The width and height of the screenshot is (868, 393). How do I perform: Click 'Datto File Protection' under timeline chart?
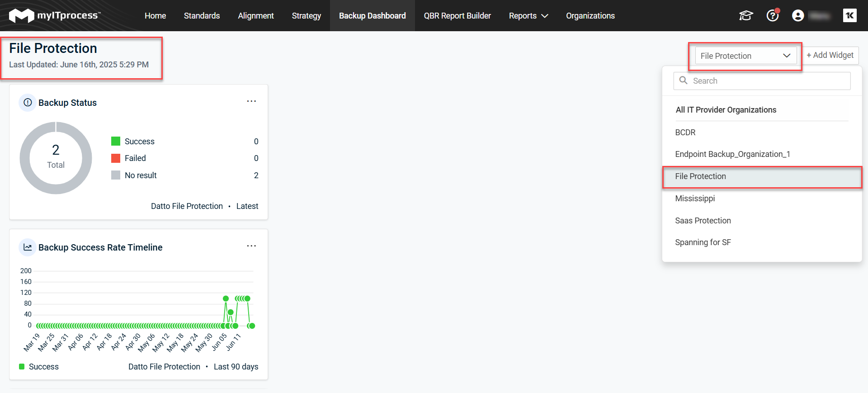tap(164, 367)
